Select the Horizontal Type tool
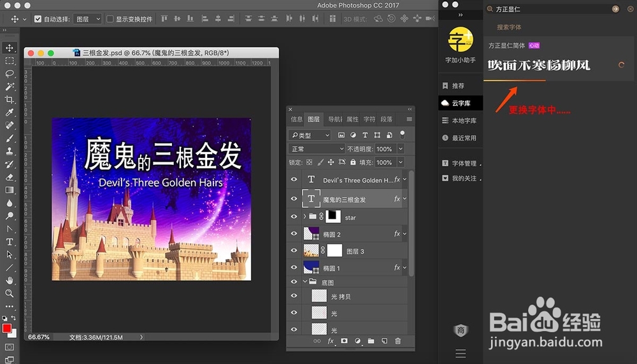Viewport: 637px width, 364px height. click(10, 242)
